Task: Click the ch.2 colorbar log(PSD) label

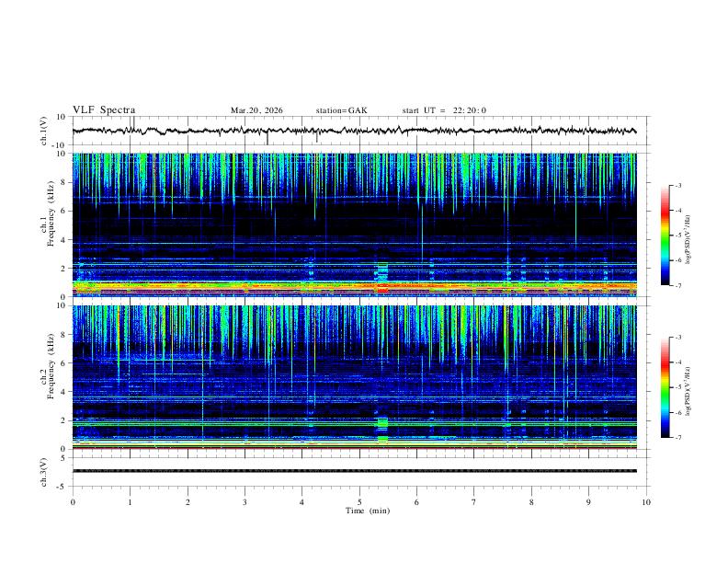Action: pyautogui.click(x=688, y=391)
